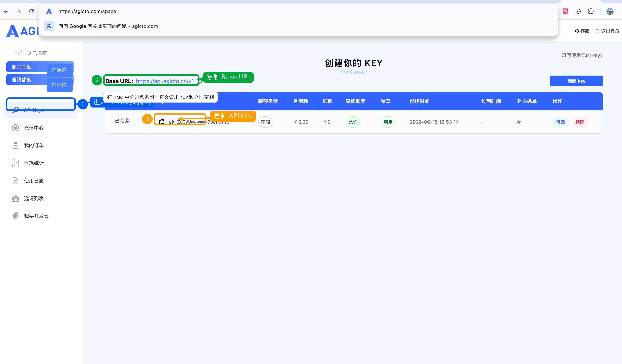Screen dimensions: 622x364
Task: Open the https://api.agicto.cn/v1 link
Action: pyautogui.click(x=165, y=81)
